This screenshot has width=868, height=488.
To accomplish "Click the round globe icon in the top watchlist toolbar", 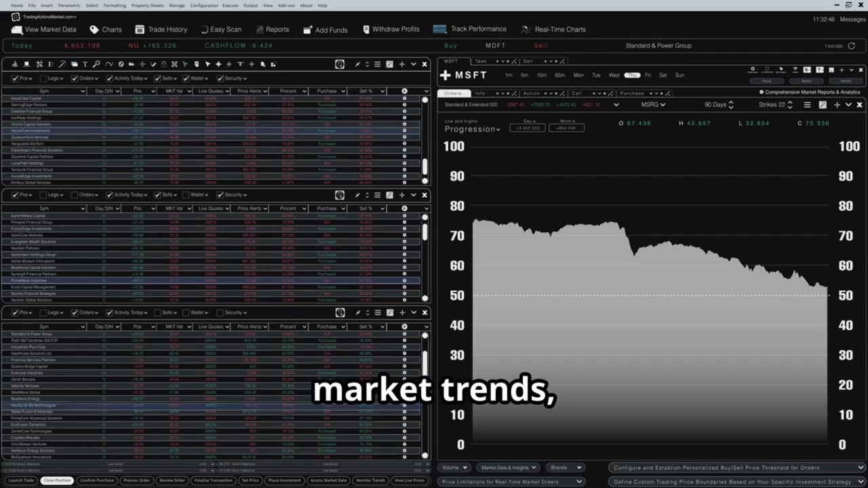I will [340, 64].
